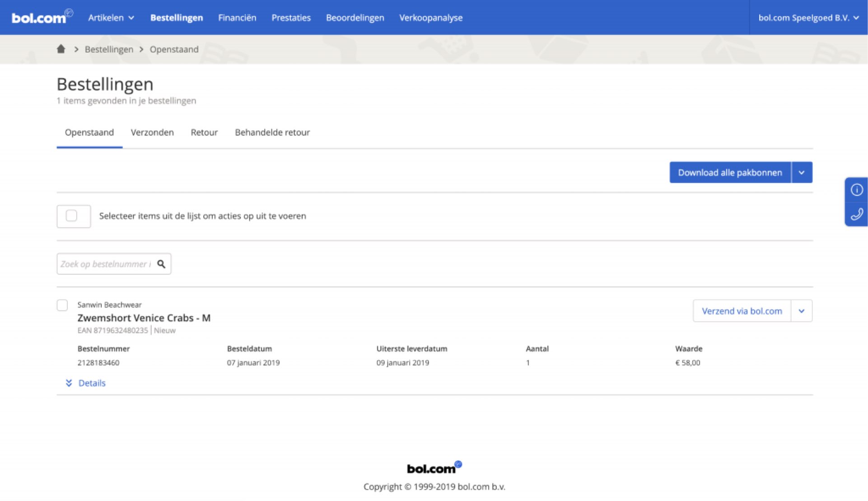Select the Zwemshort Venice Crabs order checkbox

click(62, 305)
